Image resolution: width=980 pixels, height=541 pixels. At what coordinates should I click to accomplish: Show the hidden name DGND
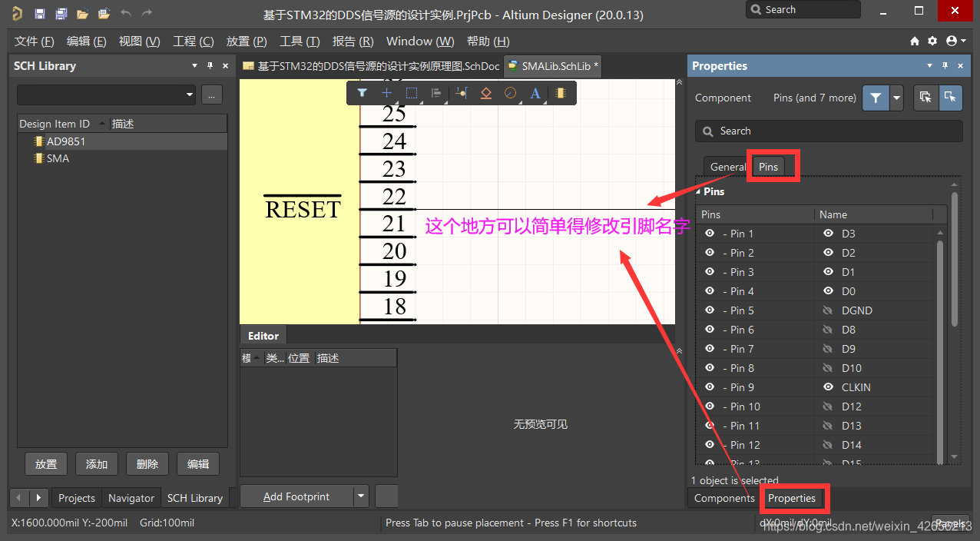click(828, 310)
